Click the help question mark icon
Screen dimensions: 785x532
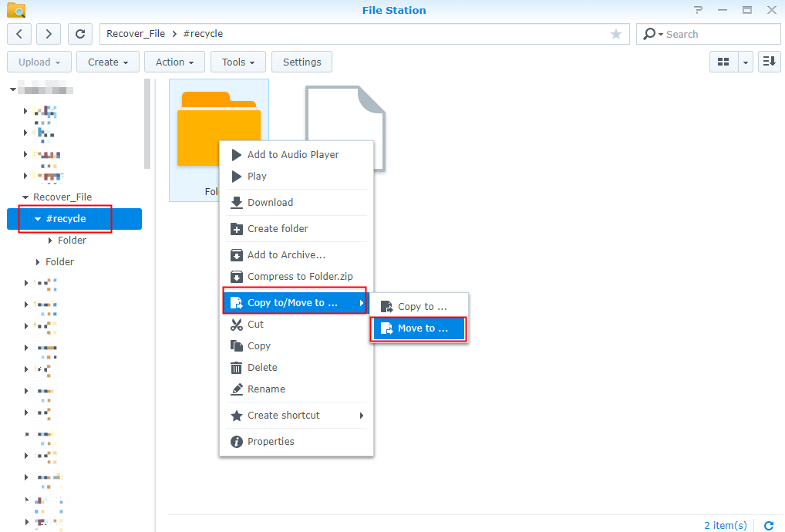[x=698, y=10]
